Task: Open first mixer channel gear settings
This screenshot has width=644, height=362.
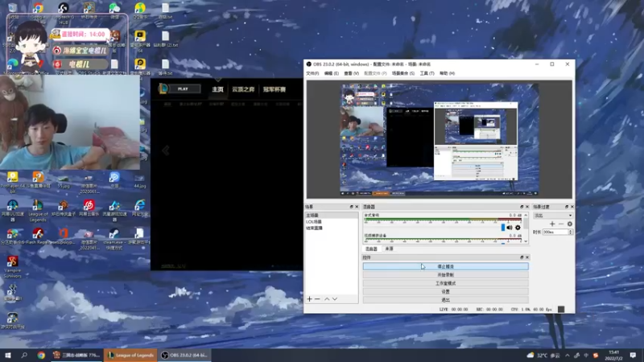Action: click(x=518, y=228)
